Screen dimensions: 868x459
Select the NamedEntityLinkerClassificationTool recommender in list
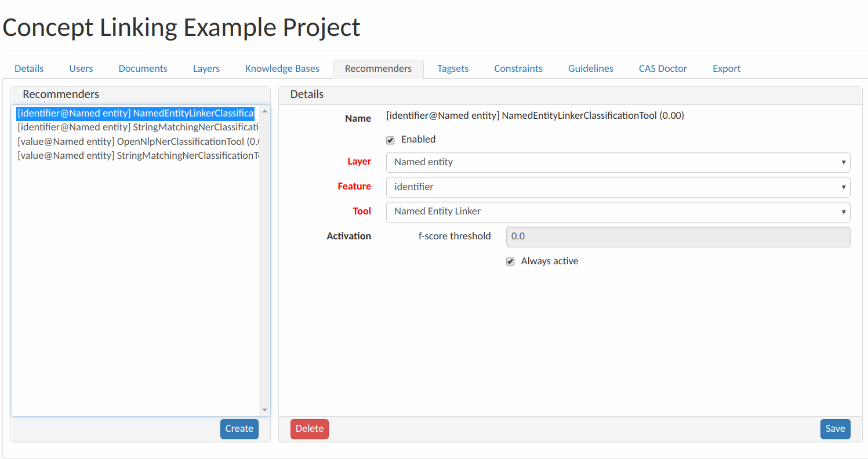coord(136,113)
